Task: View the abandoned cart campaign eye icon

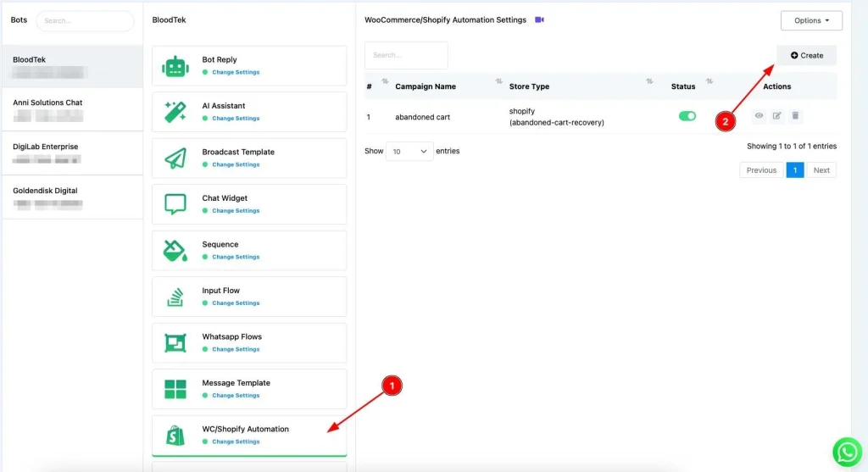Action: (759, 115)
